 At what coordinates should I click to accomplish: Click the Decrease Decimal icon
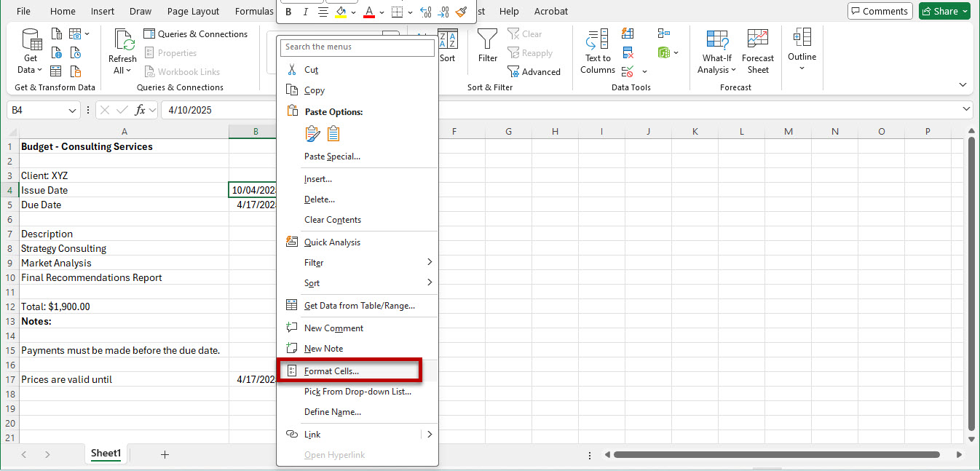[x=443, y=12]
